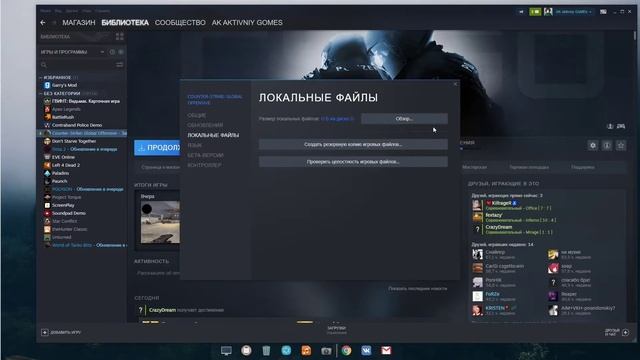Select Apex Legends in the game list
Viewport: 640px width, 360px height.
click(x=66, y=109)
